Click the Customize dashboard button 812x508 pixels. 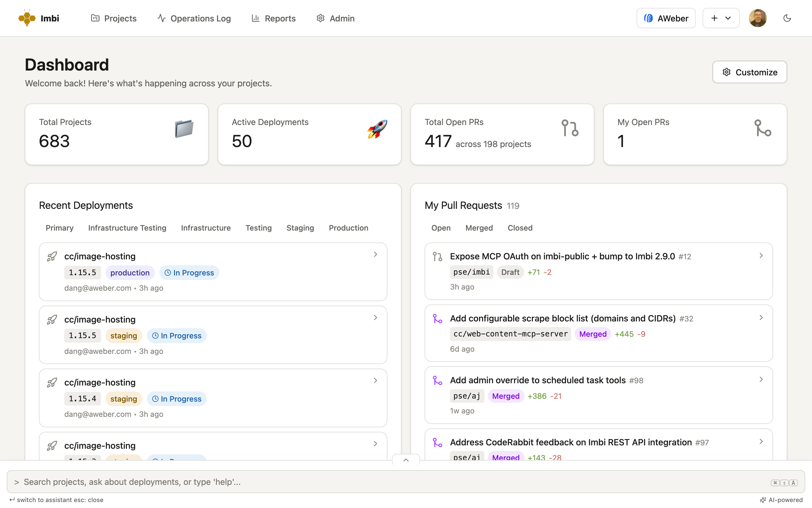coord(750,72)
